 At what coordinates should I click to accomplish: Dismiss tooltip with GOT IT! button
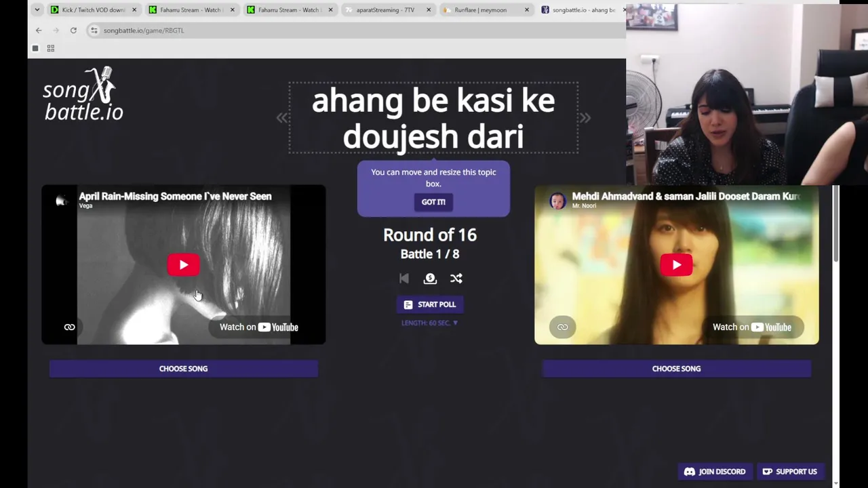pyautogui.click(x=433, y=202)
